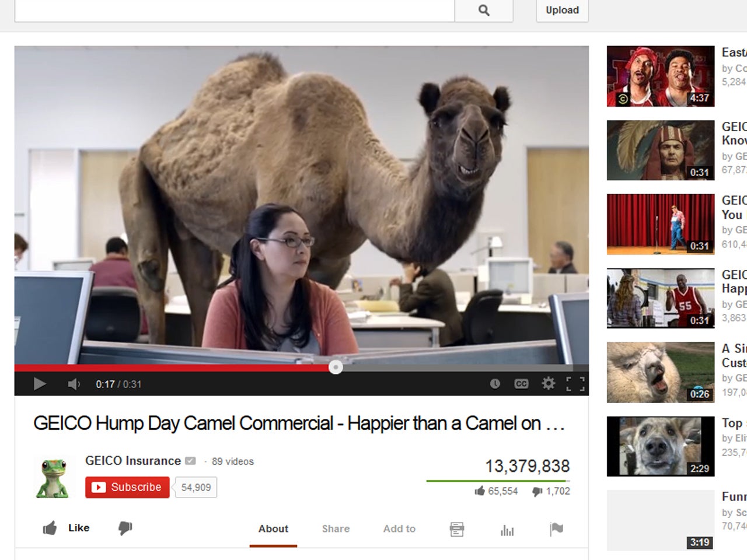The height and width of the screenshot is (560, 747).
Task: Click the 65,554 likes thumbs up count
Action: pos(496,491)
